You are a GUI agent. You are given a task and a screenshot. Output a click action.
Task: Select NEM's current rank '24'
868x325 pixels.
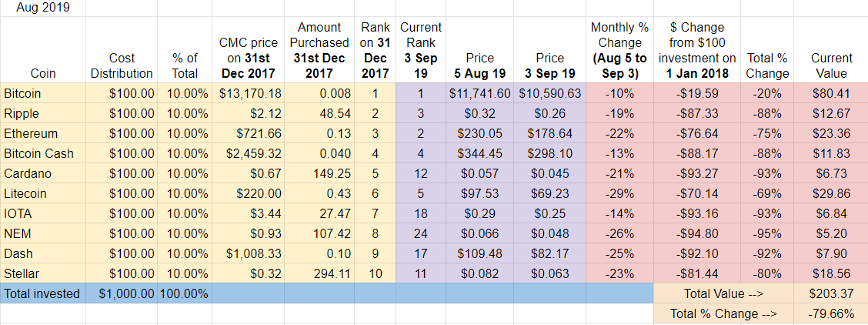tap(421, 233)
